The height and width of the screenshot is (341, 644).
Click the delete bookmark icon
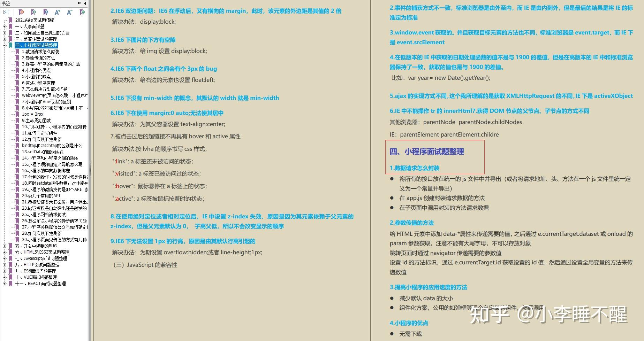21,12
